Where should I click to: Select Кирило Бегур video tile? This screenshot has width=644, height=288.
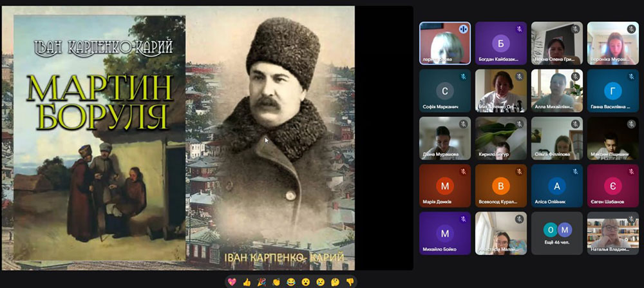(501, 139)
